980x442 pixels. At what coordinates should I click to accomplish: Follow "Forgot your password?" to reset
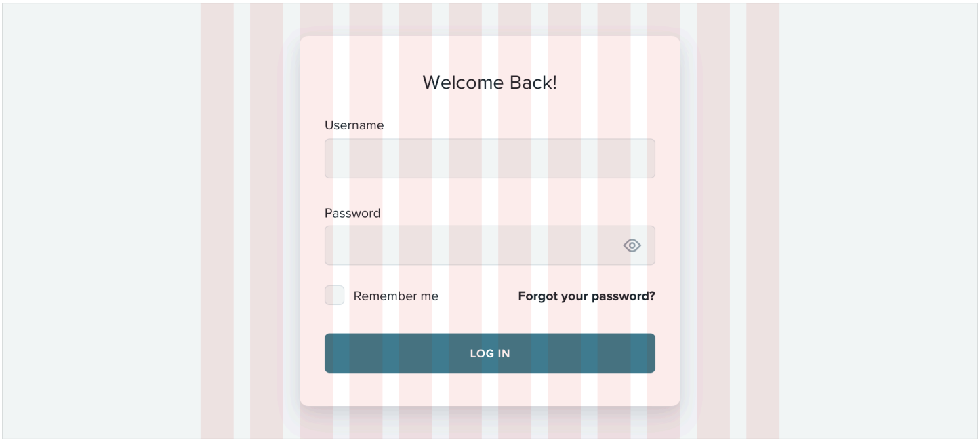(586, 296)
